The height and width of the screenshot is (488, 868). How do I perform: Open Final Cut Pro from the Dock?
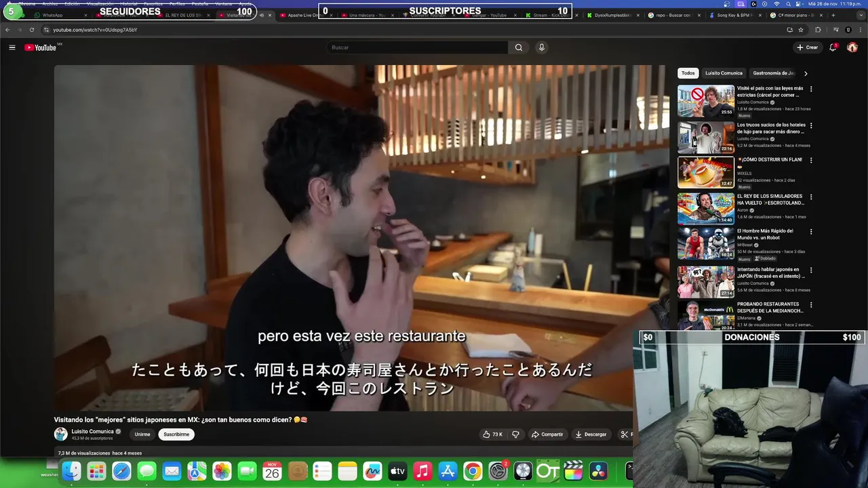(573, 471)
